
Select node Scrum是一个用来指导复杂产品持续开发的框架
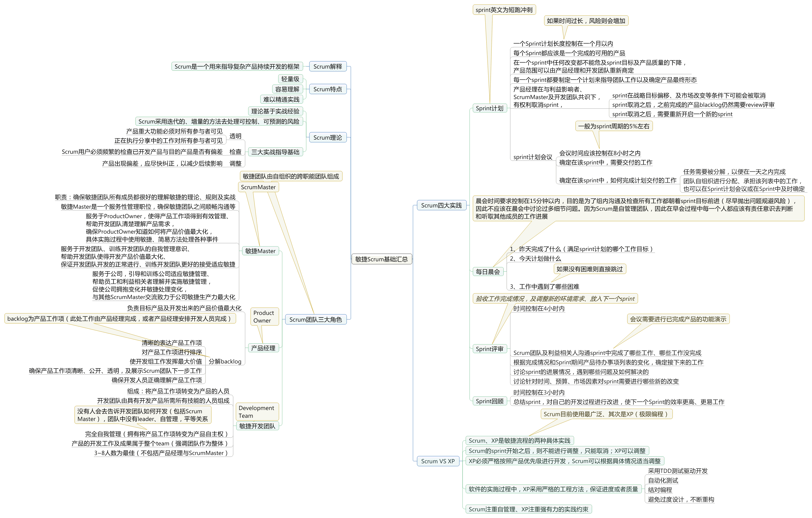[x=237, y=66]
